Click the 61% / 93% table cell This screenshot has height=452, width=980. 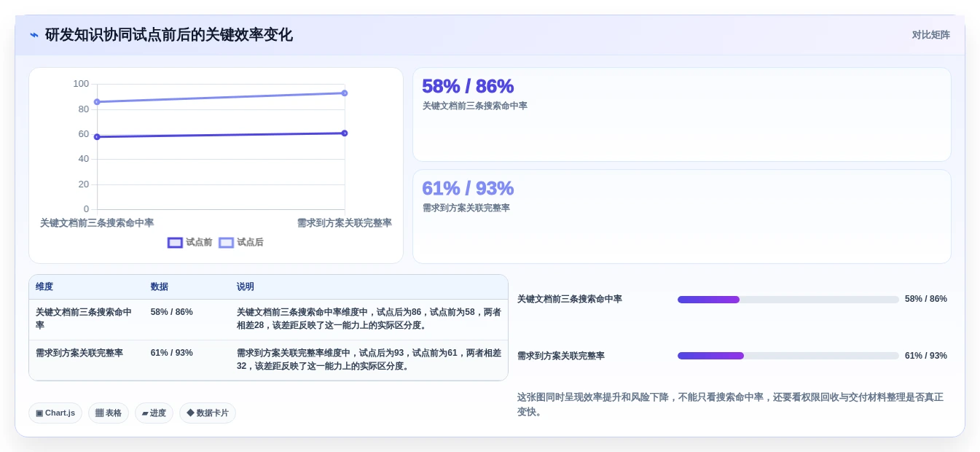point(172,353)
